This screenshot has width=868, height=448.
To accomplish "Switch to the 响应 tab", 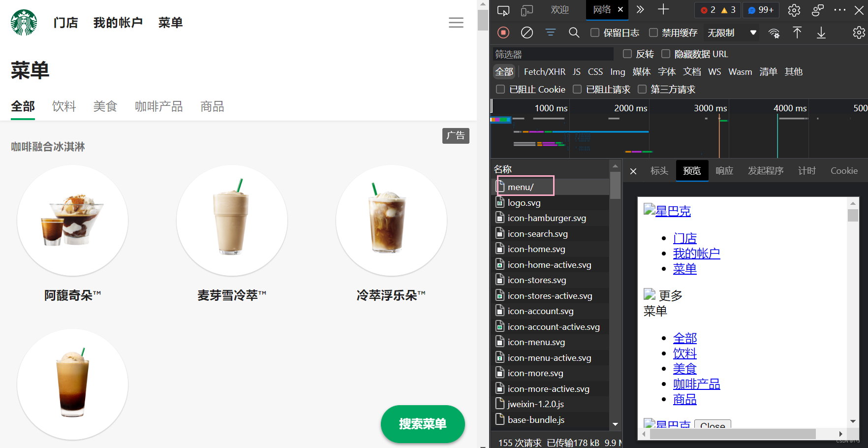I will [724, 170].
